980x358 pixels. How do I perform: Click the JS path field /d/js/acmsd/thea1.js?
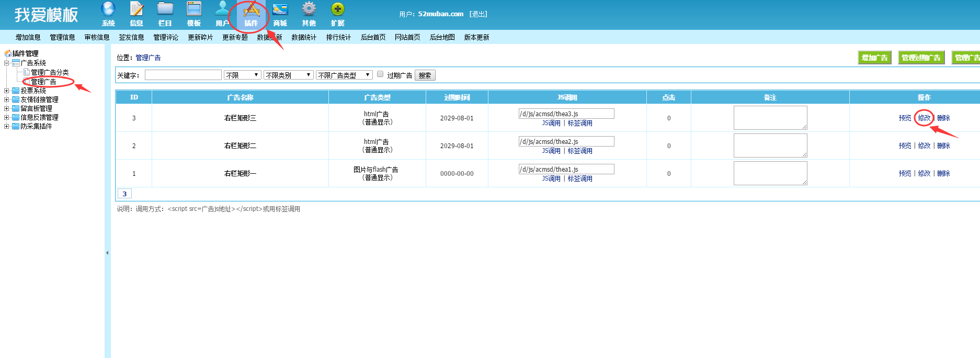pos(566,169)
